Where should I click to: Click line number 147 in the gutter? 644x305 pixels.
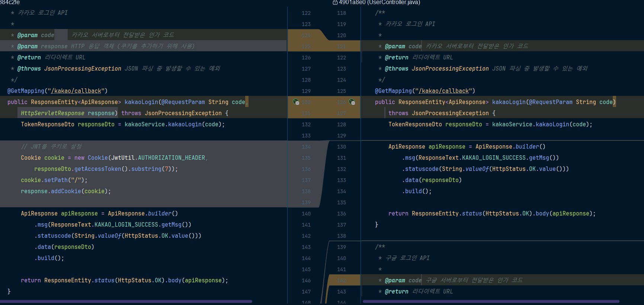(306, 292)
